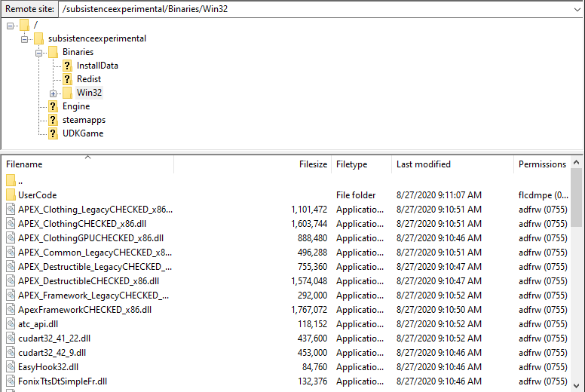The height and width of the screenshot is (392, 585).
Task: Click cudart32_42_9.dll file icon
Action: 11,353
